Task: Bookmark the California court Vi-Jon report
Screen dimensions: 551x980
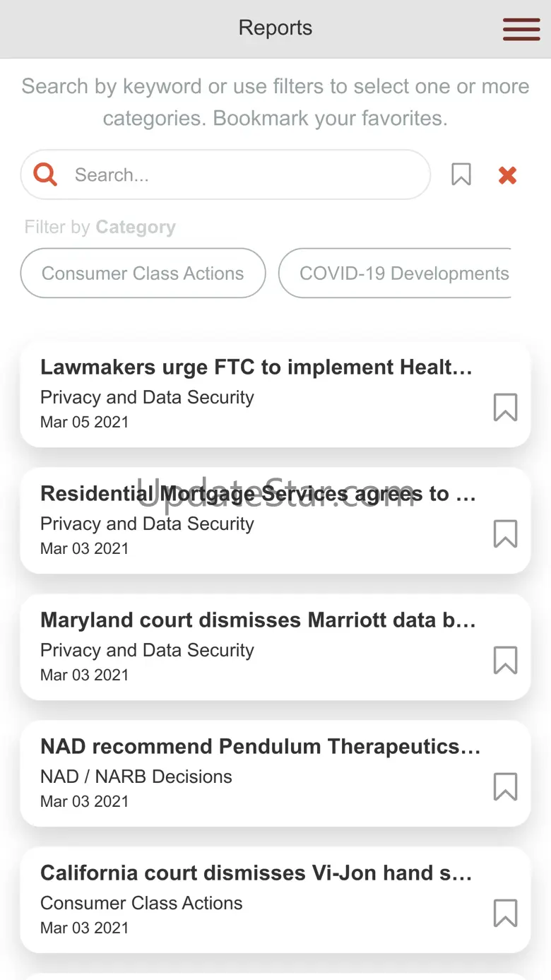Action: [505, 914]
